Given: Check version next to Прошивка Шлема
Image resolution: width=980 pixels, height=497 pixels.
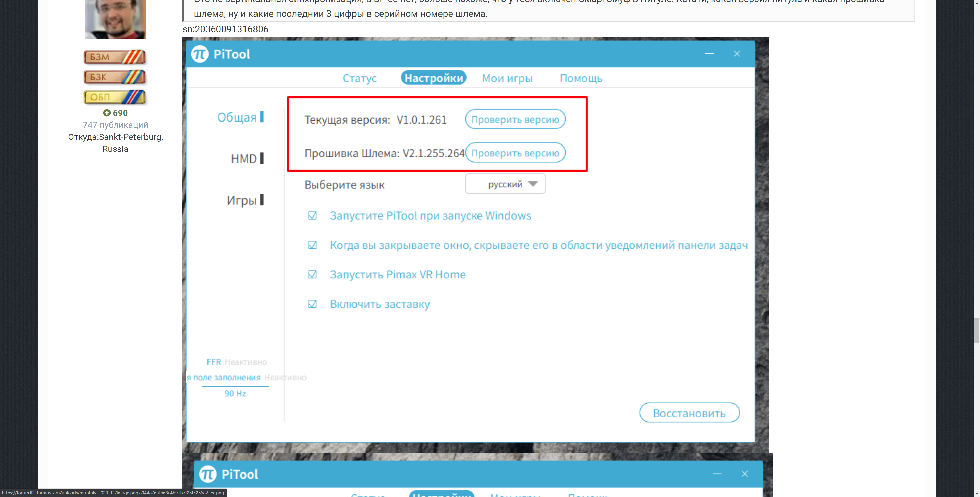Looking at the screenshot, I should (x=515, y=153).
